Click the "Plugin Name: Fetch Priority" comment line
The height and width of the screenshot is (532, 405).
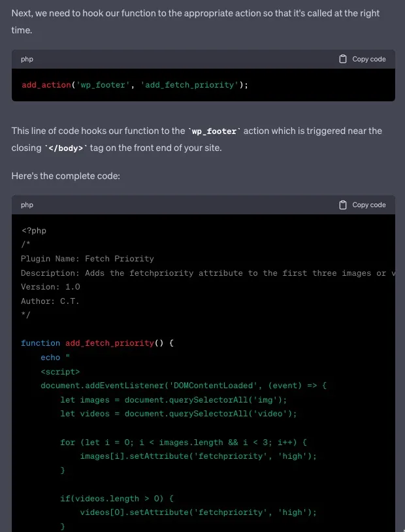coord(88,259)
